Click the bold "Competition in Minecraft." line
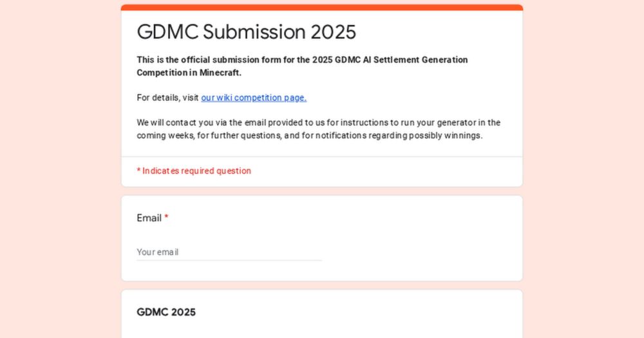This screenshot has height=338, width=644. (x=189, y=73)
